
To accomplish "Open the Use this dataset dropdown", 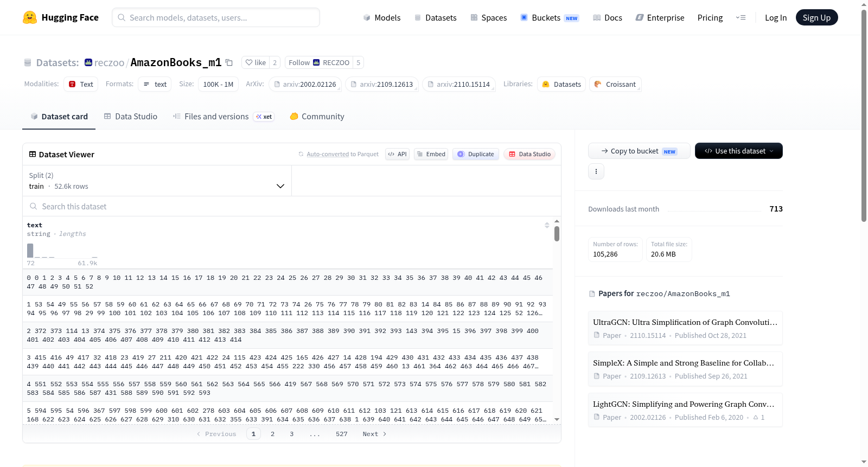I will [x=738, y=151].
